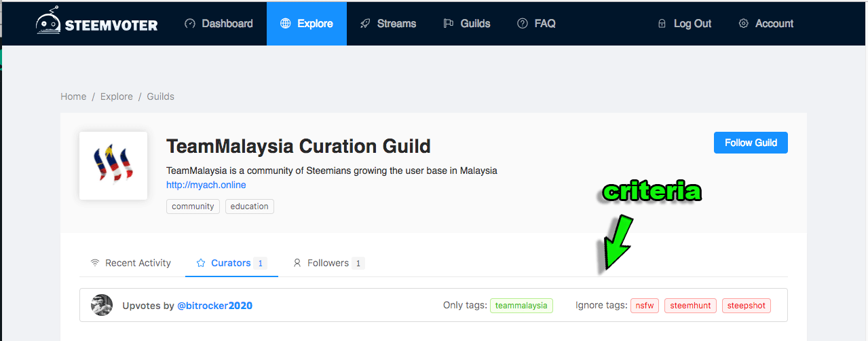The image size is (868, 341).
Task: Click the Followers person icon
Action: pyautogui.click(x=297, y=263)
